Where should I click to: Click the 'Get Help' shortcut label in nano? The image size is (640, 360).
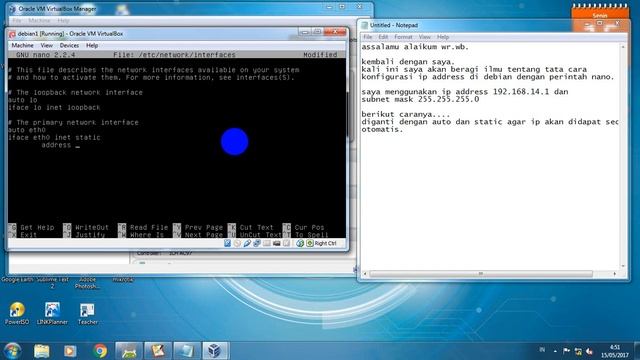pos(37,227)
